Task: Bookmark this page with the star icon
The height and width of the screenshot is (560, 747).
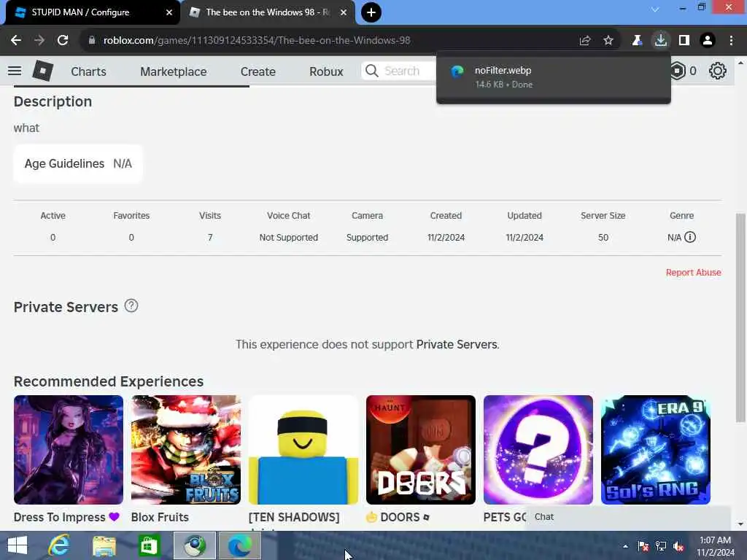Action: [608, 41]
